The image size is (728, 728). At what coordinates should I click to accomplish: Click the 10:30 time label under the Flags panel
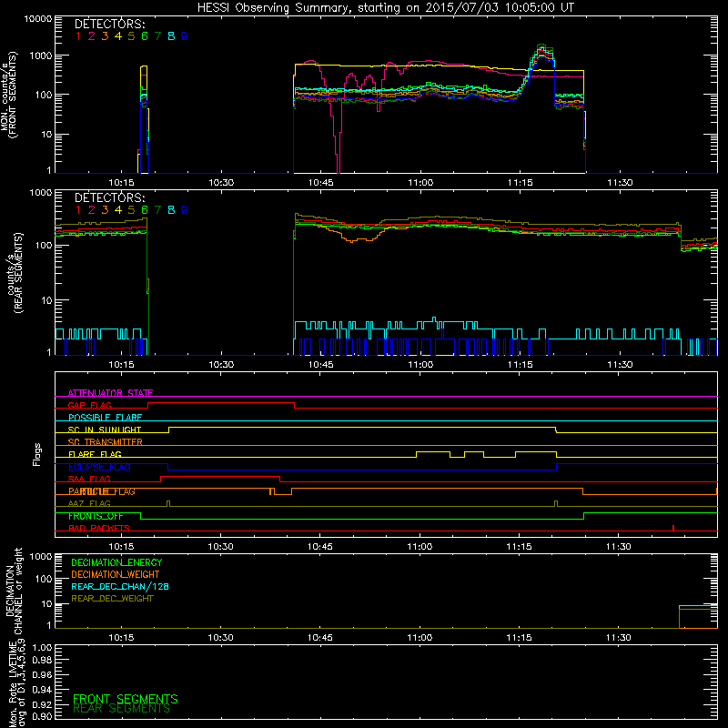(x=220, y=547)
